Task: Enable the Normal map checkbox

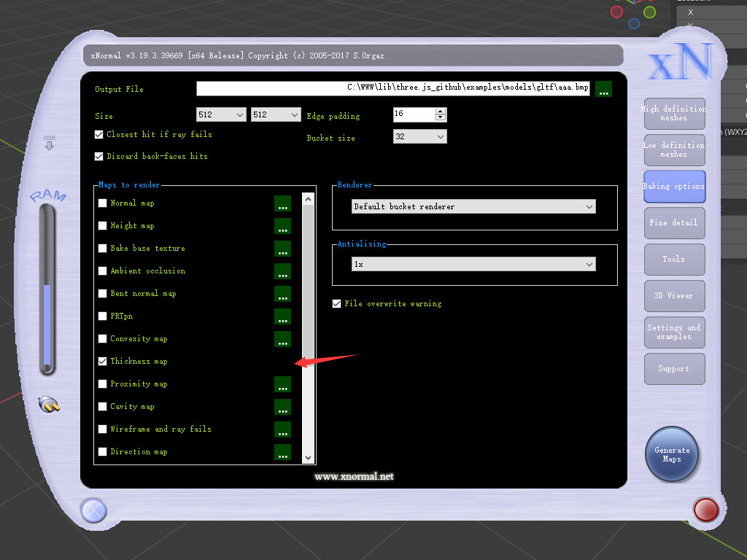Action: (102, 203)
